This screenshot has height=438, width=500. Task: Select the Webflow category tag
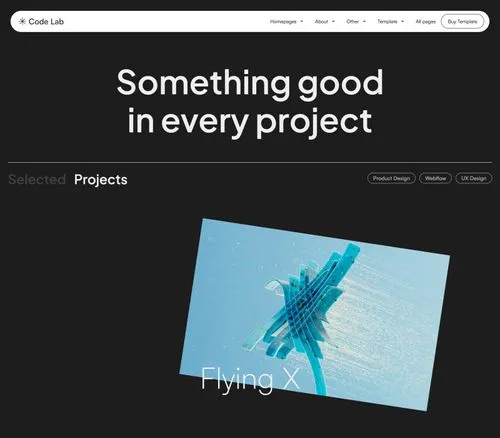click(435, 178)
